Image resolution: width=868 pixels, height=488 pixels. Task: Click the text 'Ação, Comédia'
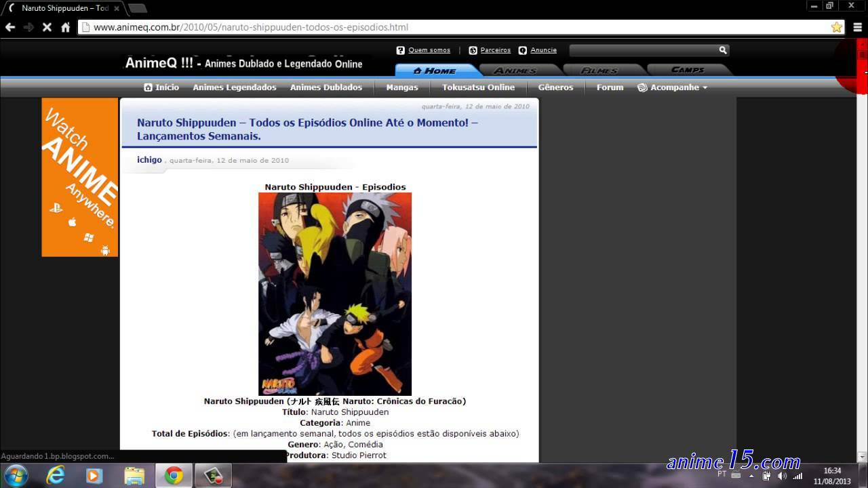click(x=353, y=445)
